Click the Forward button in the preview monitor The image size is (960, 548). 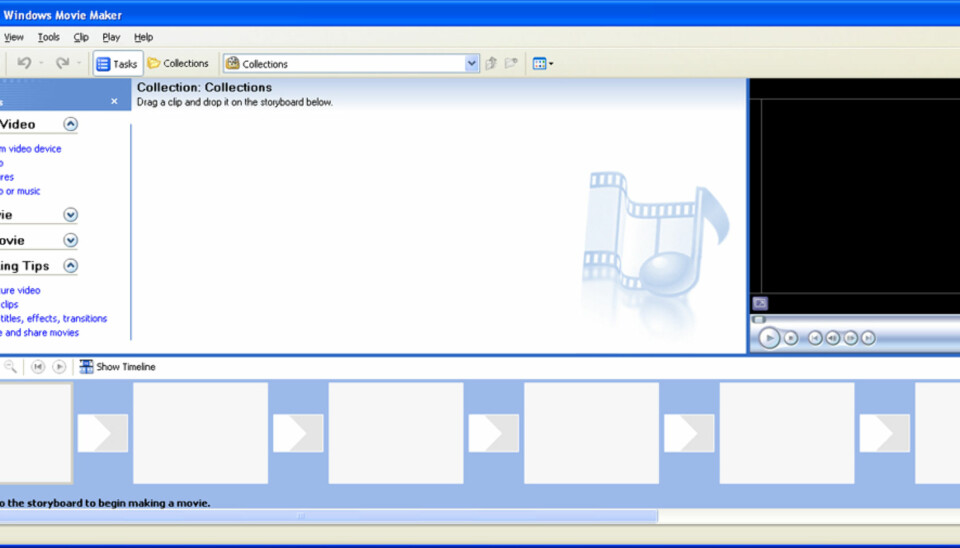coord(868,338)
